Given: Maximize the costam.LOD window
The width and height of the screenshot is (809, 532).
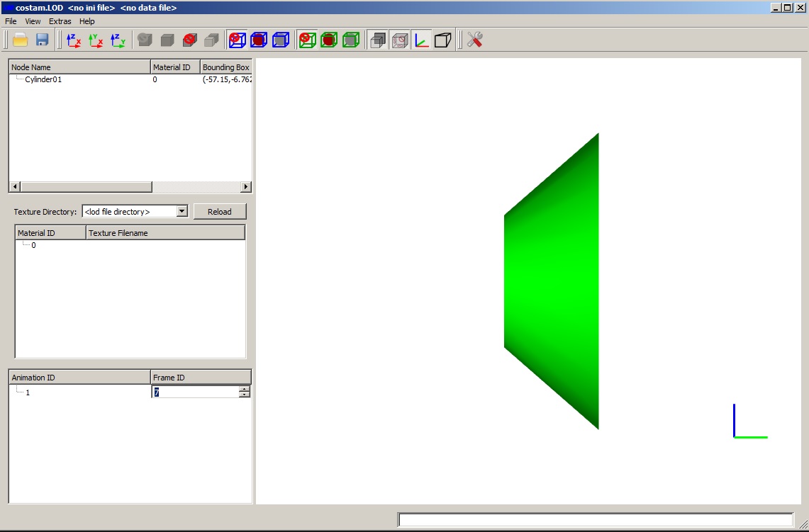Looking at the screenshot, I should [x=786, y=8].
